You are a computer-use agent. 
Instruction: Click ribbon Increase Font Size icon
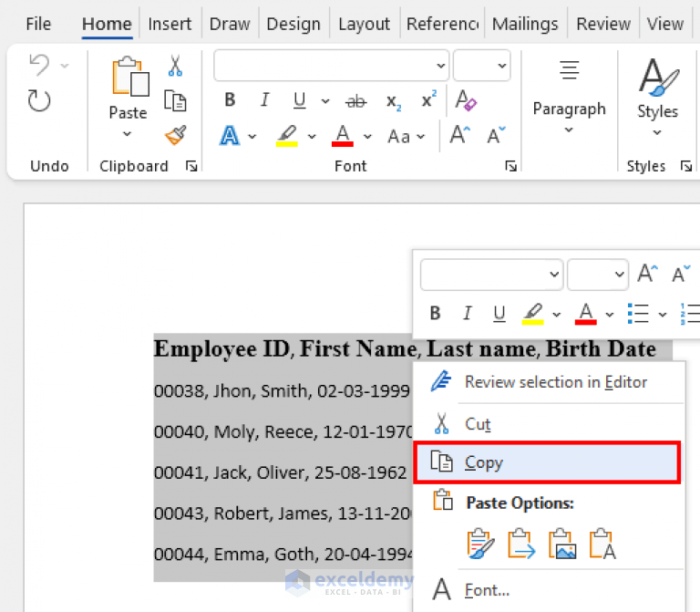click(x=459, y=135)
